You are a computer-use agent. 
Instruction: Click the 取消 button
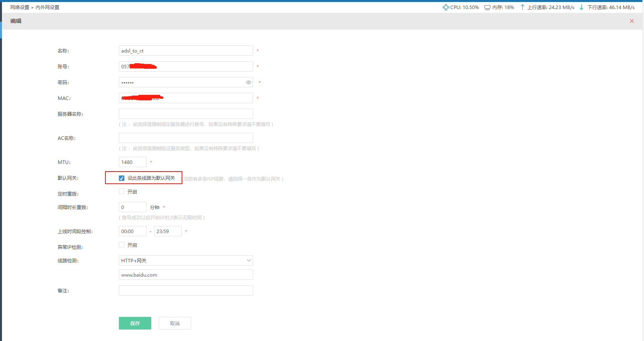click(175, 323)
